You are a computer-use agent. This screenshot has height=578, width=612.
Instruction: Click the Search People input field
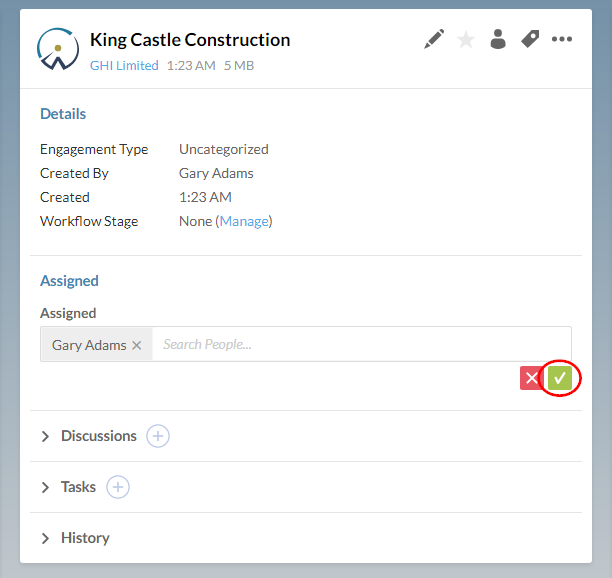click(360, 344)
